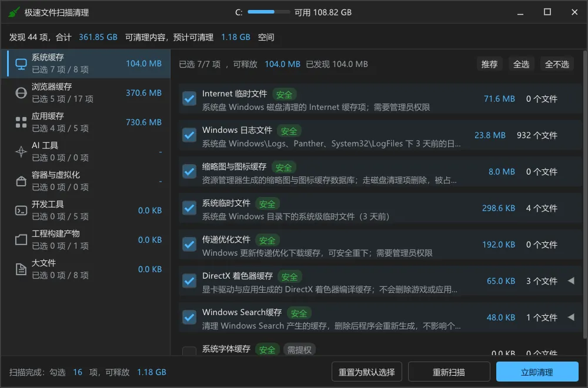
Task: Click the vertical scrollbar of the item list
Action: 584,195
